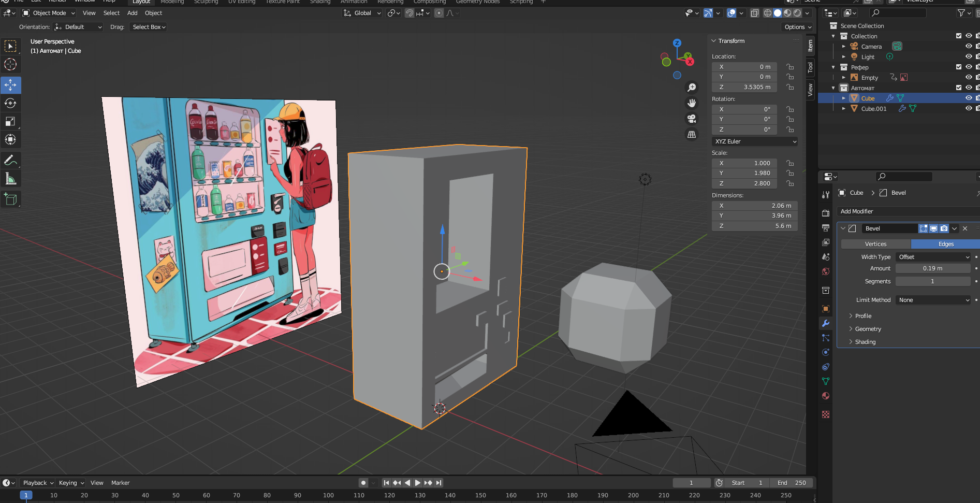Open the Material properties tab
The height and width of the screenshot is (503, 980).
pos(826,396)
